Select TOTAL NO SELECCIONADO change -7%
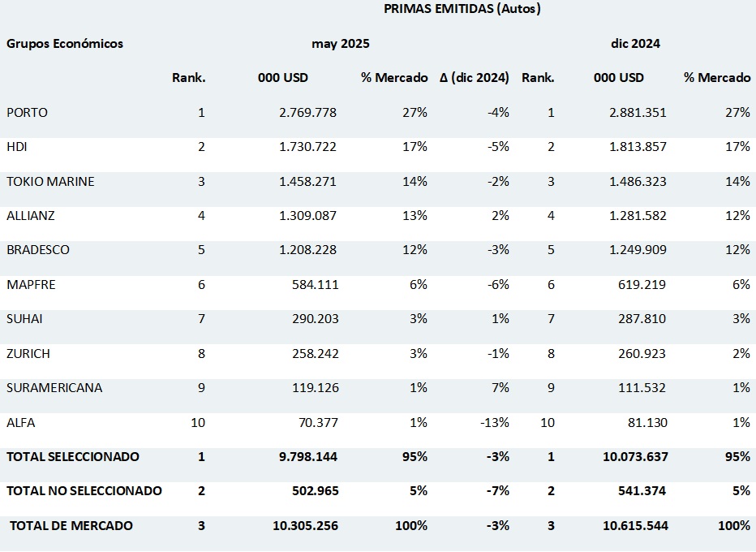Viewport: 756px width, 552px height. tap(498, 491)
